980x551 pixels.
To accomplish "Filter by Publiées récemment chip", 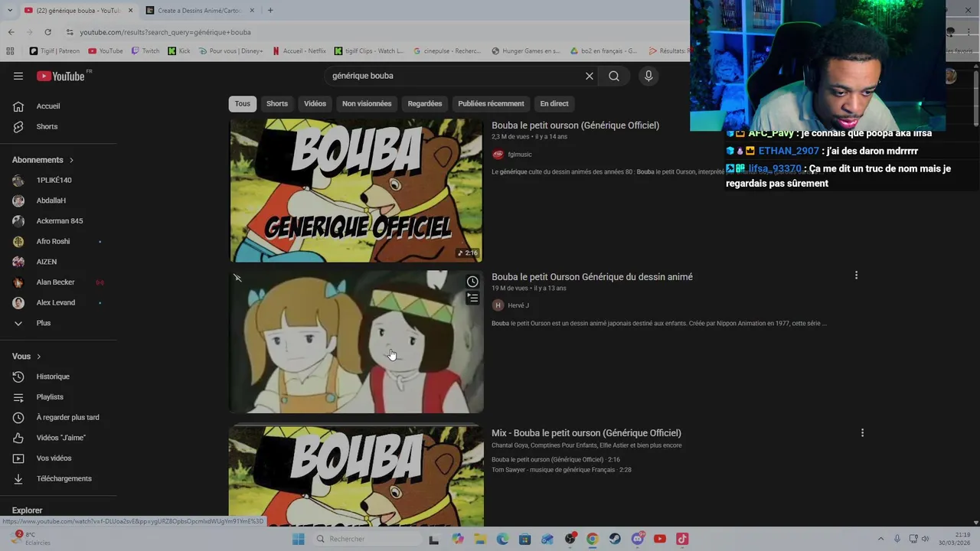I will (491, 103).
